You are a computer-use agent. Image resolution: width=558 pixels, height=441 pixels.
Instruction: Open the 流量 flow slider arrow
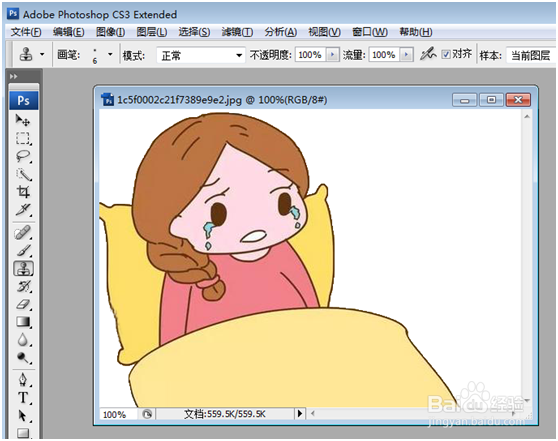tap(406, 55)
